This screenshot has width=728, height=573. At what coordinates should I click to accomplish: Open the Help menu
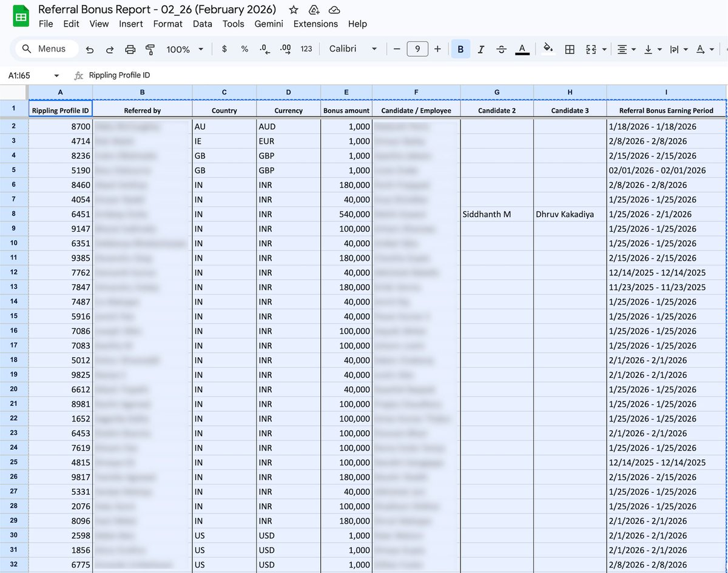point(357,24)
